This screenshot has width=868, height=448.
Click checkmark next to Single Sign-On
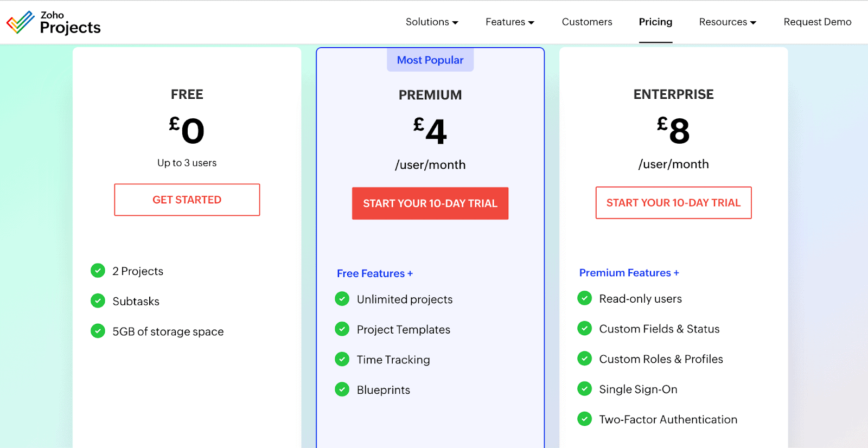click(x=584, y=389)
